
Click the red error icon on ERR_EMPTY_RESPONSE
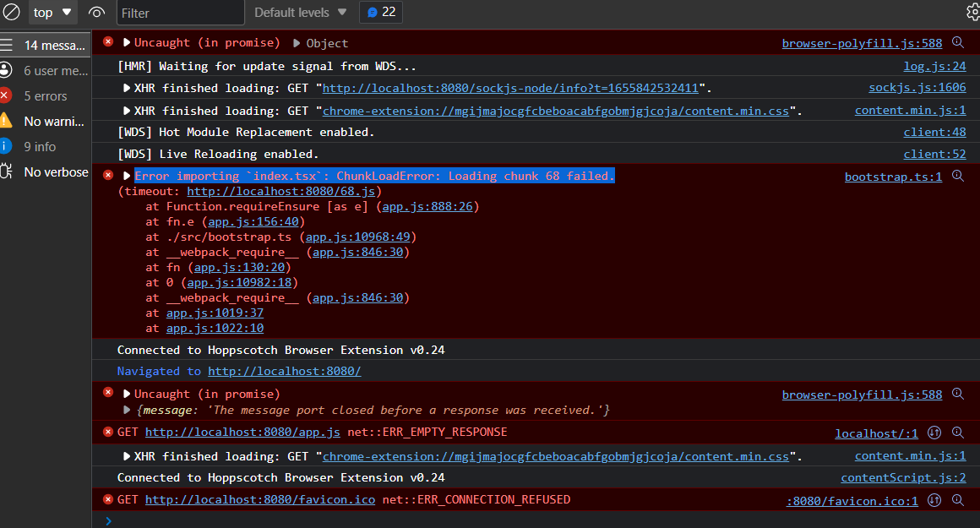tap(107, 432)
